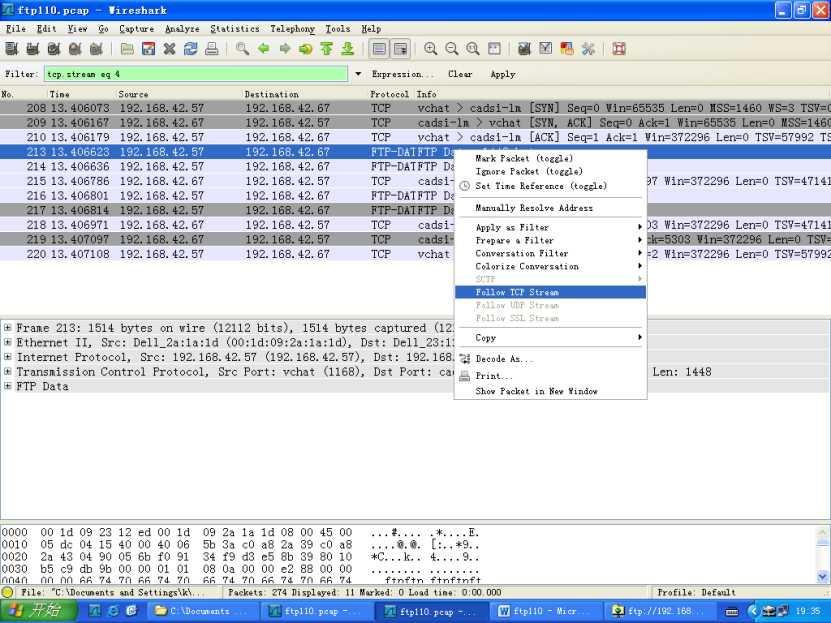
Task: Edit capture filters icon
Action: point(525,49)
